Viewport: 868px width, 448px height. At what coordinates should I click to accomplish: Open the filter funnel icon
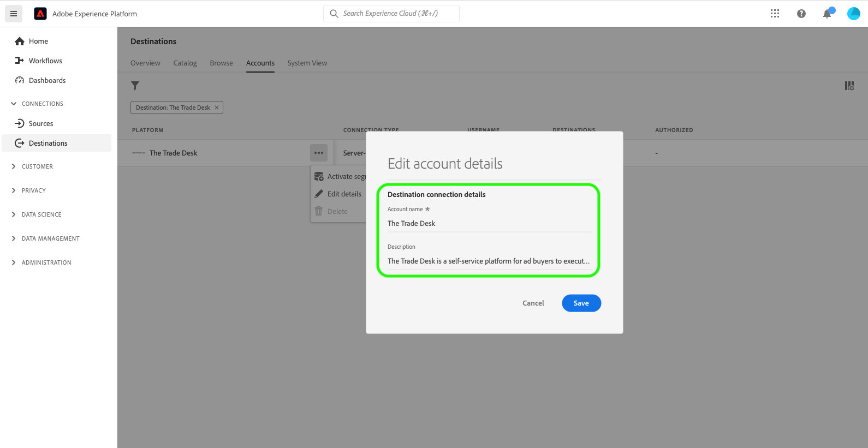pyautogui.click(x=135, y=86)
